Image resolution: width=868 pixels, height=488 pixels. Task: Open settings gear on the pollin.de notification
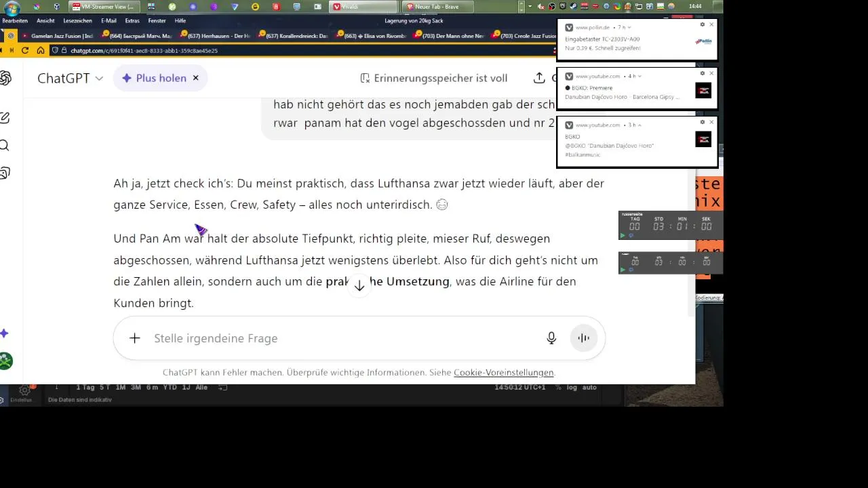click(x=703, y=24)
